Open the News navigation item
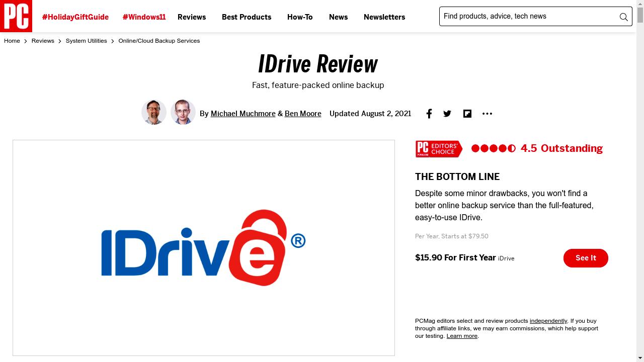This screenshot has height=362, width=644. (338, 17)
